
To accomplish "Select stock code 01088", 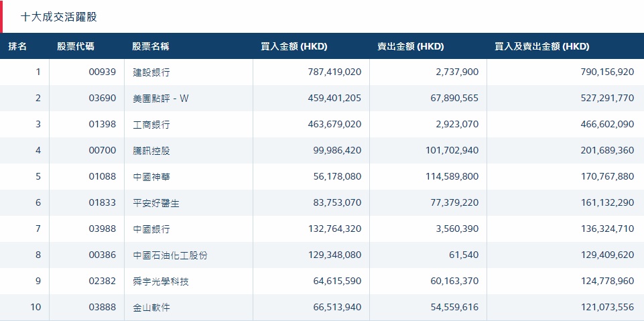I will (103, 176).
